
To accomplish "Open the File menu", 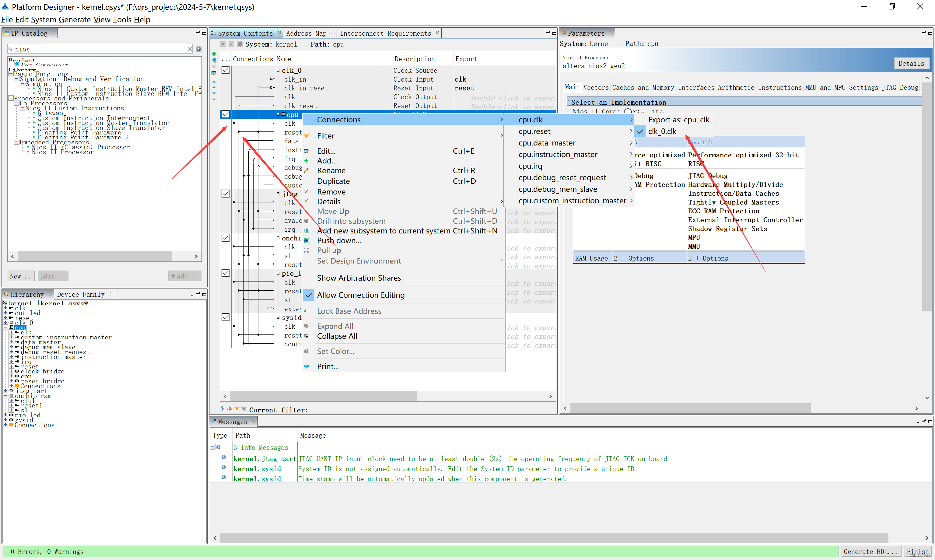I will (x=7, y=19).
